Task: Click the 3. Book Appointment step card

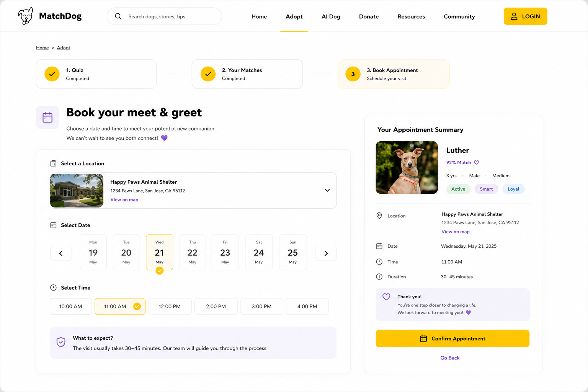Action: pyautogui.click(x=394, y=74)
